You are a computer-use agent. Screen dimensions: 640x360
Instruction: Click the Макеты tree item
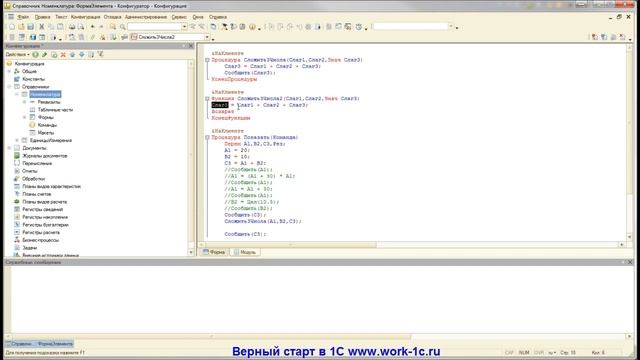pos(46,133)
